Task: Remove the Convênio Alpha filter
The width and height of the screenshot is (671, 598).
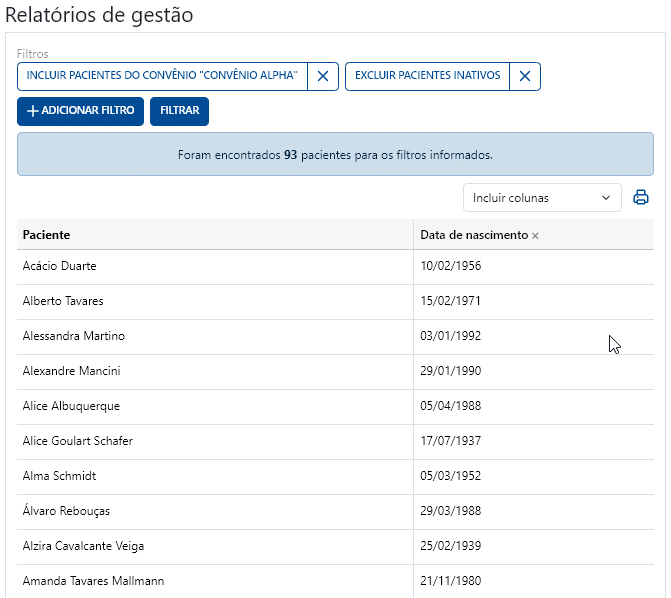Action: (323, 76)
